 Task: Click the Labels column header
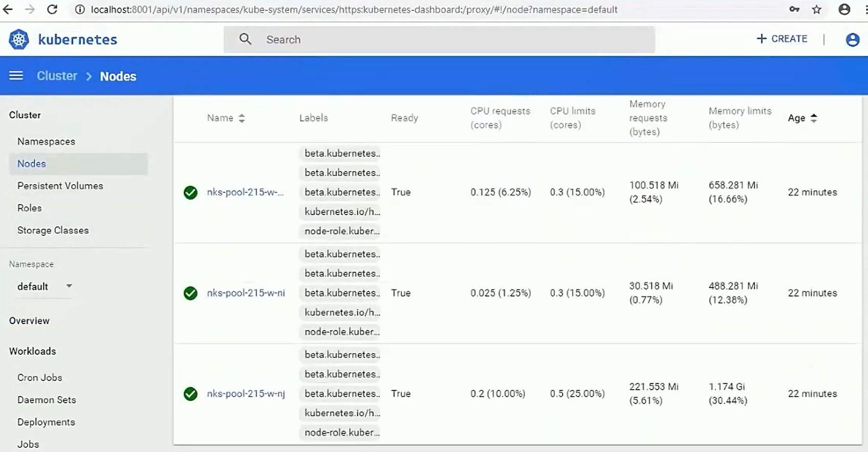point(313,118)
